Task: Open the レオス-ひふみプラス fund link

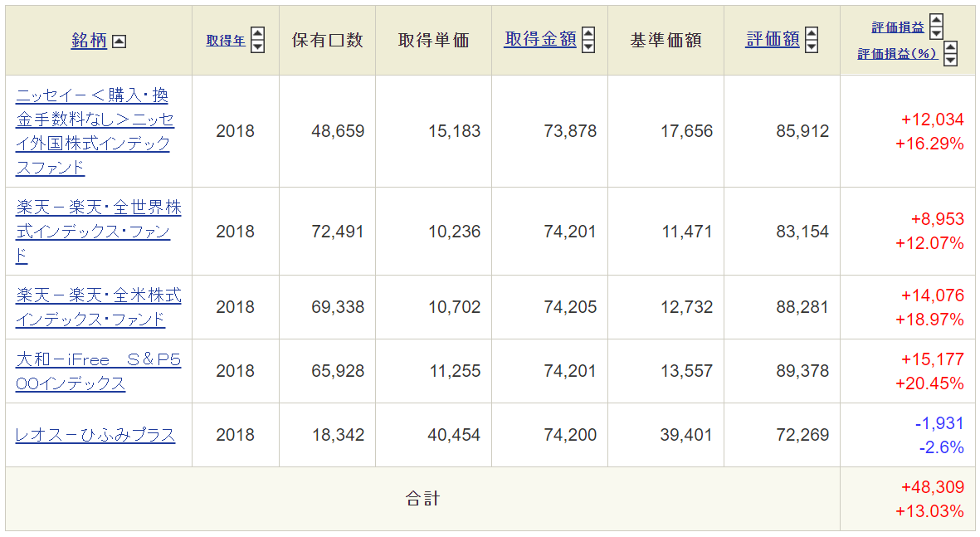Action: pyautogui.click(x=95, y=435)
